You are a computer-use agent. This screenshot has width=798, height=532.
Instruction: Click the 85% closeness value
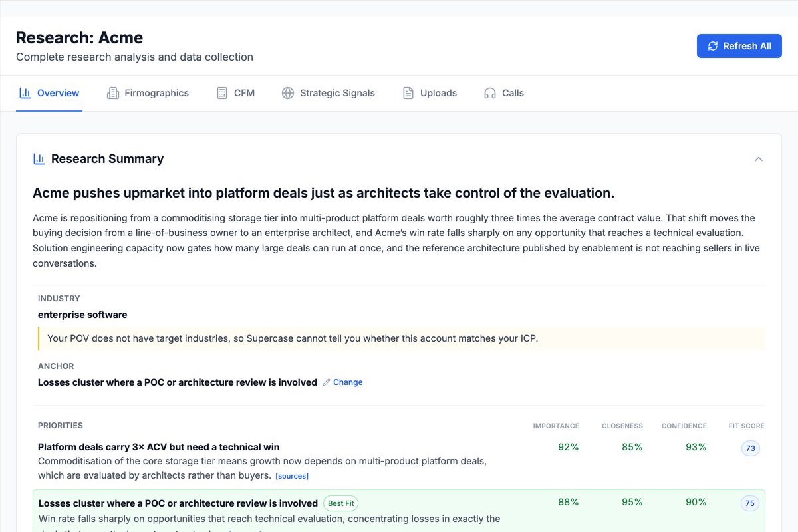click(x=632, y=447)
